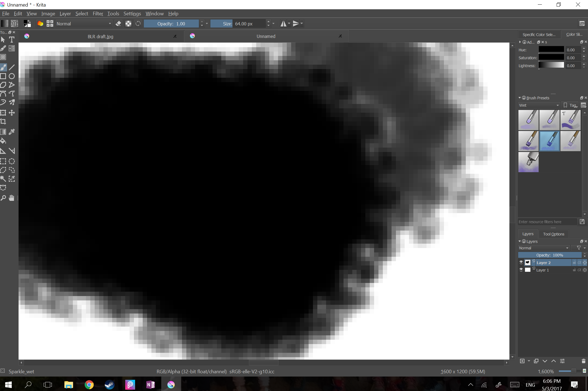The width and height of the screenshot is (588, 391).
Task: Toggle eraser mode in the toolbar
Action: pos(118,24)
